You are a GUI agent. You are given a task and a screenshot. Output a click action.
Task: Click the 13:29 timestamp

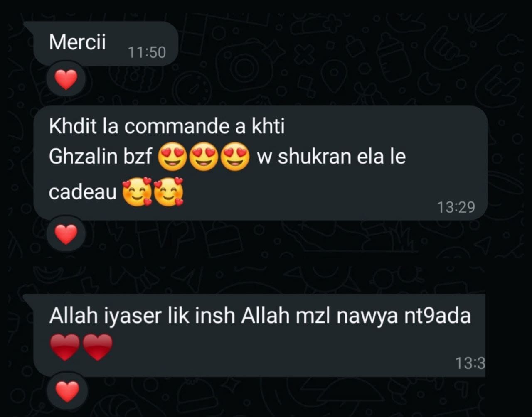[x=456, y=207]
